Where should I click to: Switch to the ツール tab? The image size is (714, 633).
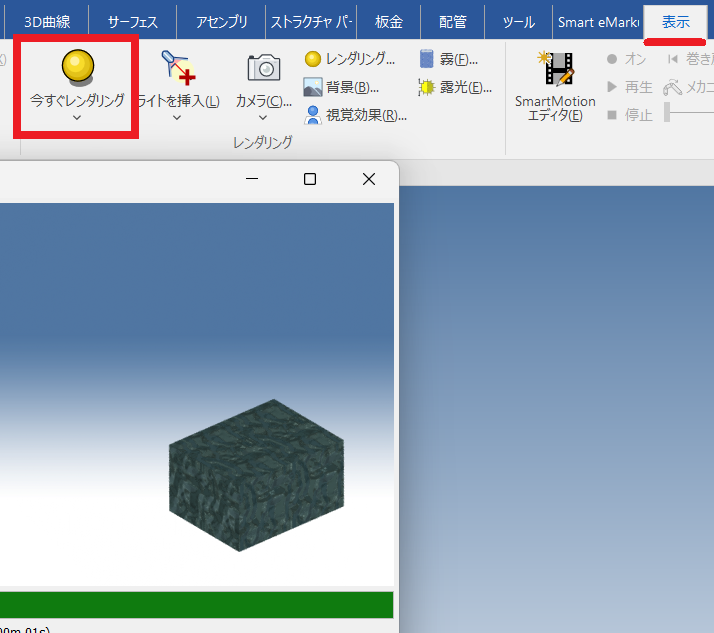519,22
